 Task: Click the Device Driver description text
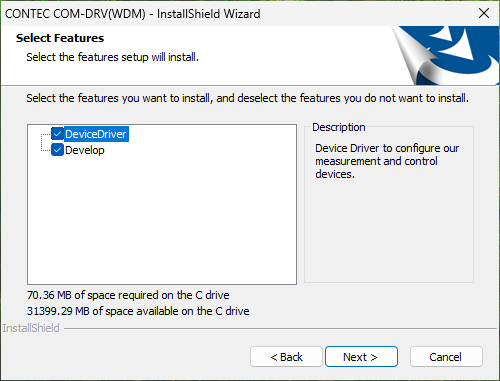[x=387, y=161]
